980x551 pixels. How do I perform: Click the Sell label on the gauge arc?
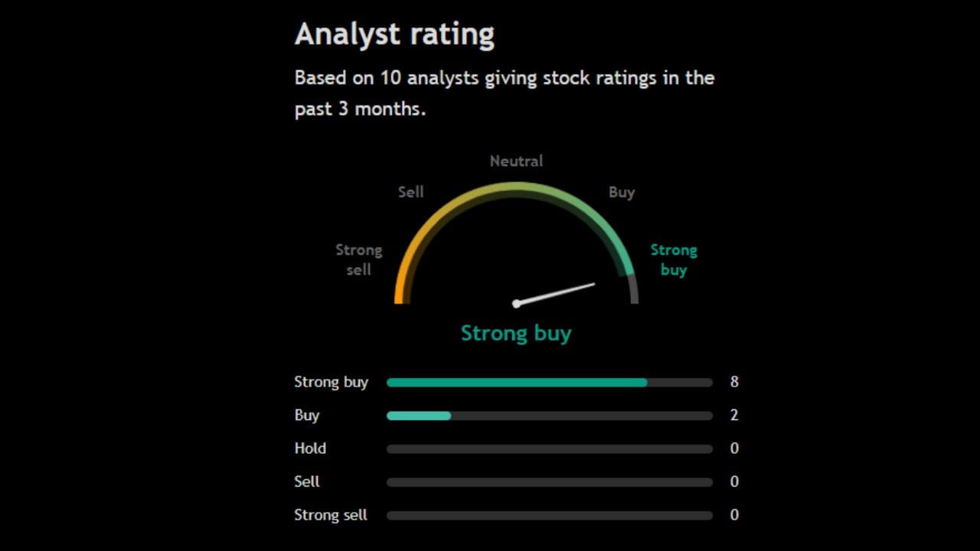410,192
